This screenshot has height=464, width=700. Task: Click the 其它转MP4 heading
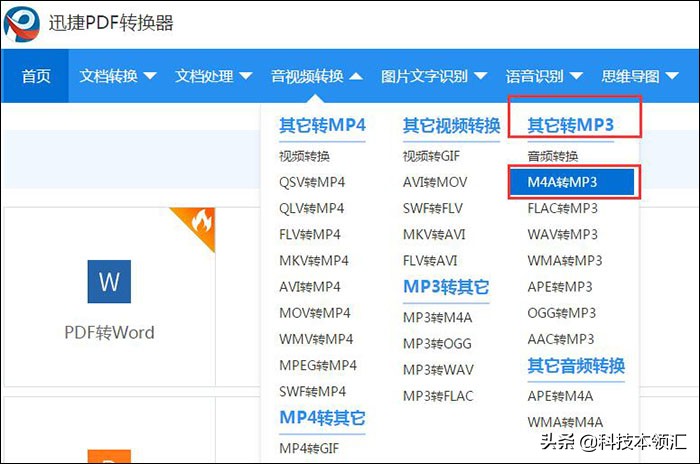pos(322,125)
